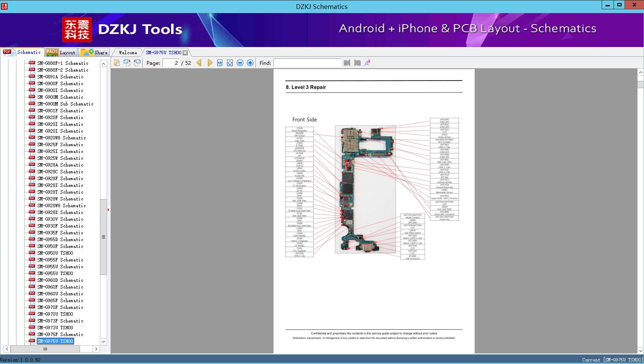Screen dimensions: 644x364
Task: Select SM-G901F Schematic in the list
Action: click(x=60, y=111)
